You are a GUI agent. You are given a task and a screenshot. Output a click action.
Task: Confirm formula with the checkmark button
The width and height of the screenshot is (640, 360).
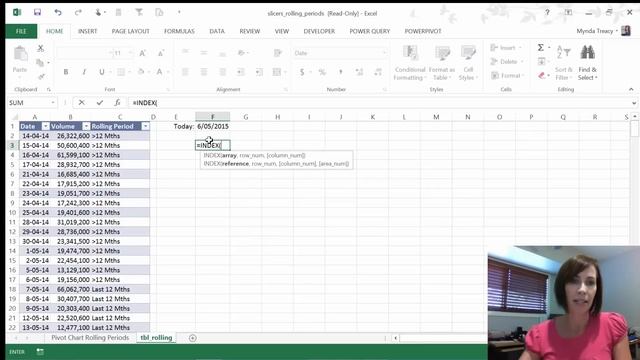[x=100, y=102]
